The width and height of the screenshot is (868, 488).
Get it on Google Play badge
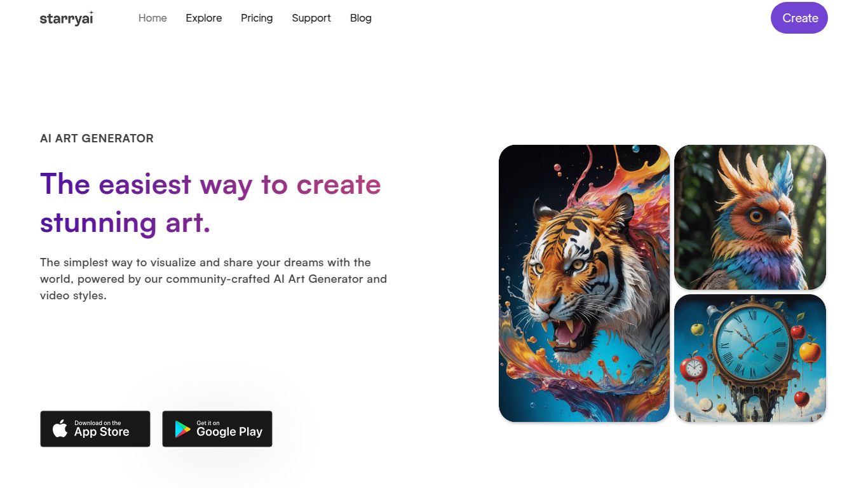pyautogui.click(x=217, y=429)
